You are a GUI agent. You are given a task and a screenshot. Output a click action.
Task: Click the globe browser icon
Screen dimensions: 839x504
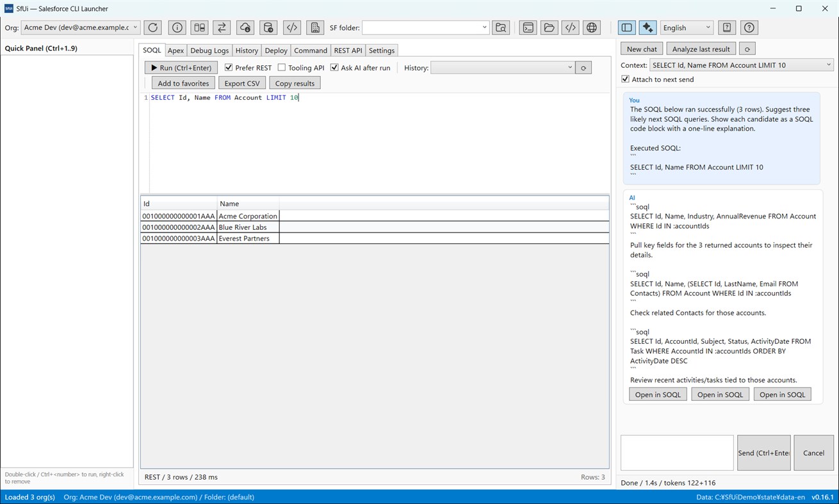click(592, 28)
